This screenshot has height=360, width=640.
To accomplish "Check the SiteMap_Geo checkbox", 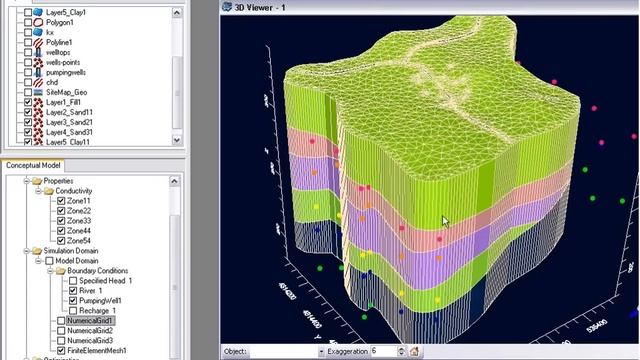I will 28,92.
